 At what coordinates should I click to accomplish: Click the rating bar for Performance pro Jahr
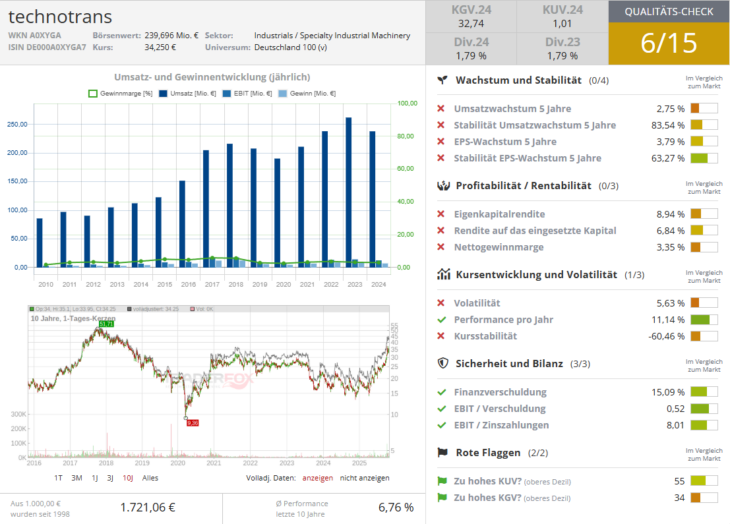pyautogui.click(x=703, y=320)
